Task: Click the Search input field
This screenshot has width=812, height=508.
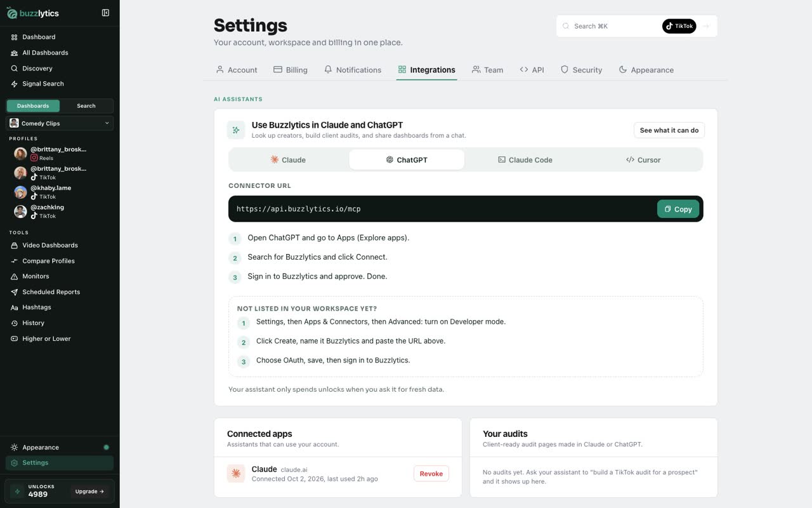Action: pyautogui.click(x=612, y=26)
